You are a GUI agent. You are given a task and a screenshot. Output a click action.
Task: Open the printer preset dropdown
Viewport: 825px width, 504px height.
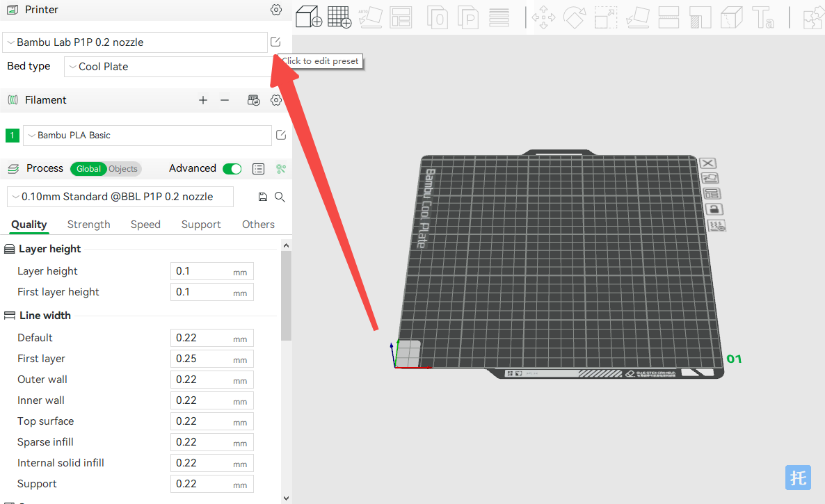[135, 42]
